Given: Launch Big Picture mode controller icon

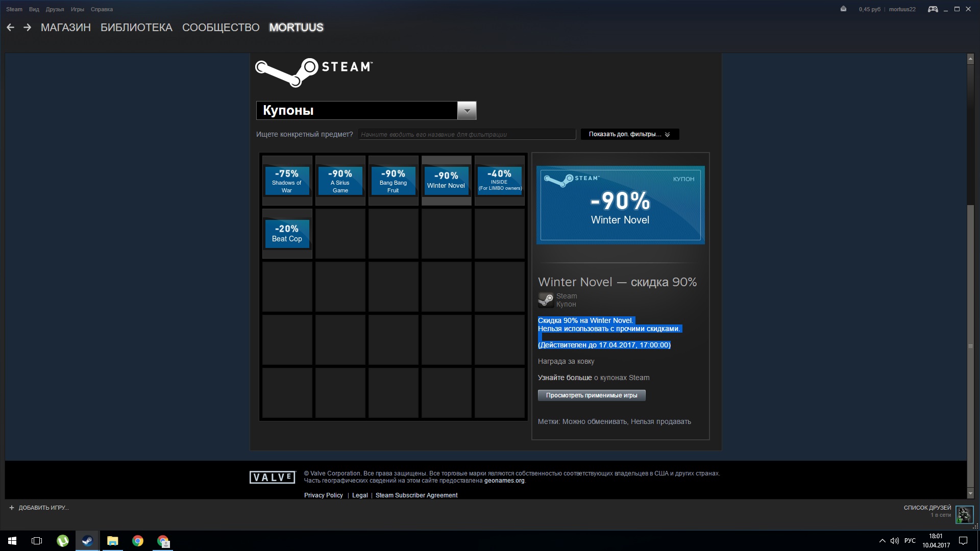Looking at the screenshot, I should pyautogui.click(x=933, y=9).
